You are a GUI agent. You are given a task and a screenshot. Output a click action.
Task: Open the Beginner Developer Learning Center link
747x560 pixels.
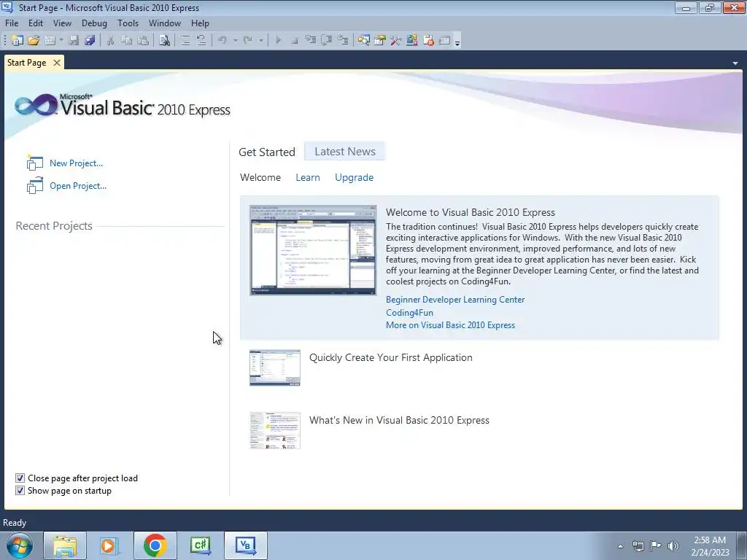coord(455,300)
